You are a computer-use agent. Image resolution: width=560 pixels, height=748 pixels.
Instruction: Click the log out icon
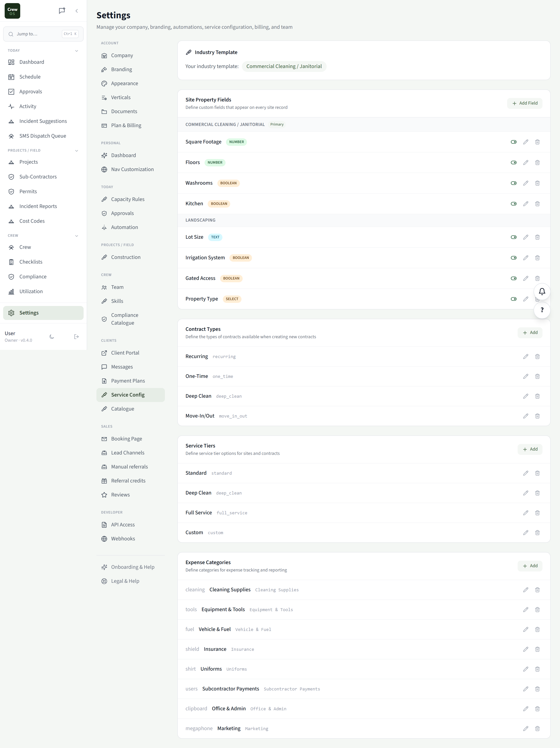click(76, 337)
